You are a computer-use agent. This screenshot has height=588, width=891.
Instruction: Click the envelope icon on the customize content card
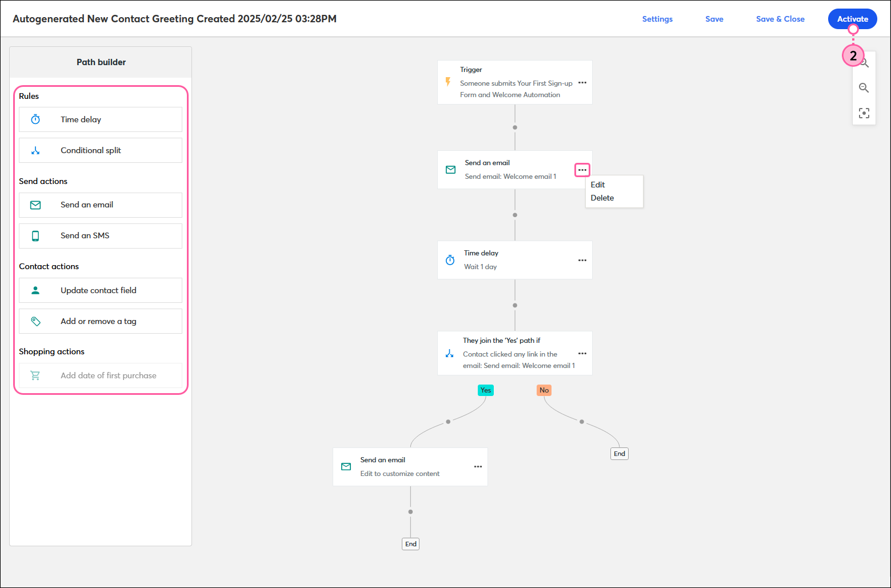[x=346, y=467]
